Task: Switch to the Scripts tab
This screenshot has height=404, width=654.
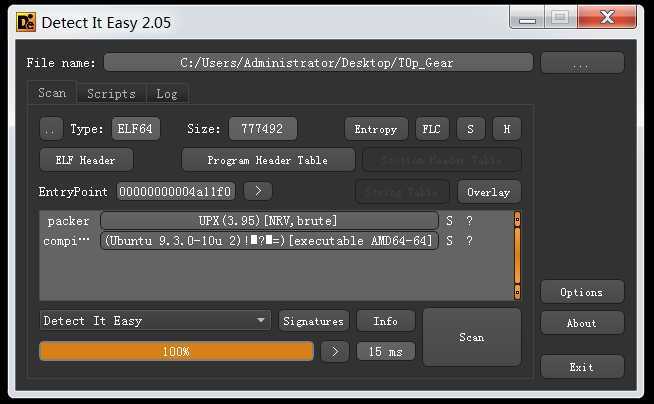Action: click(111, 93)
